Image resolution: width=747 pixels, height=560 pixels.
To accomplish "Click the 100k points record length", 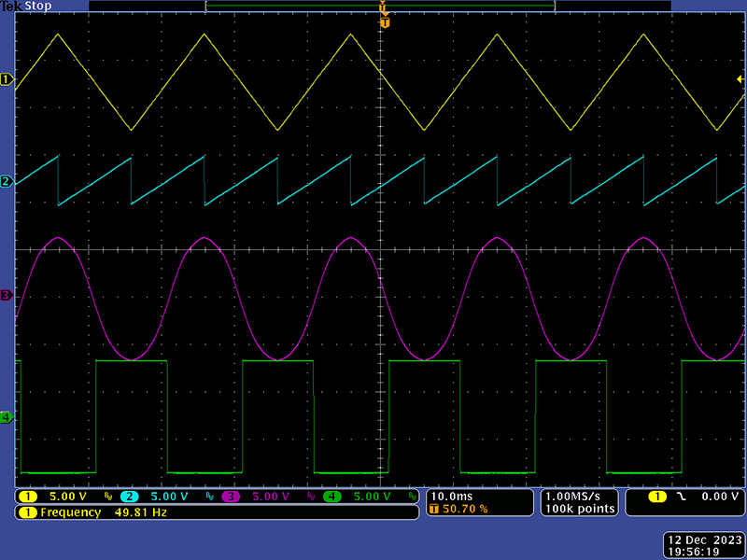I will [580, 509].
